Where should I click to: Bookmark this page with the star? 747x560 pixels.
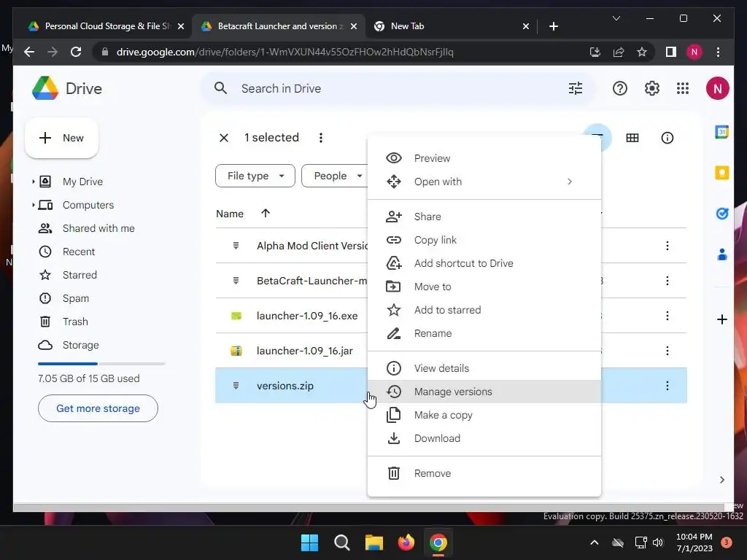(642, 52)
